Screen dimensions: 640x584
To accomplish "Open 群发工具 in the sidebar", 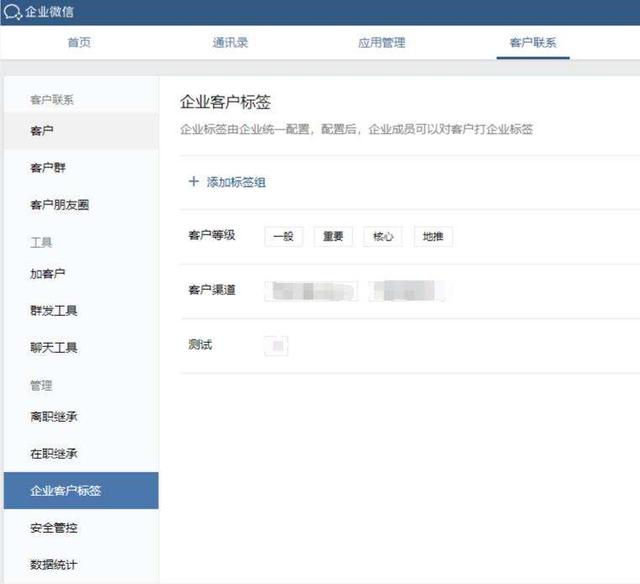I will pyautogui.click(x=81, y=311).
